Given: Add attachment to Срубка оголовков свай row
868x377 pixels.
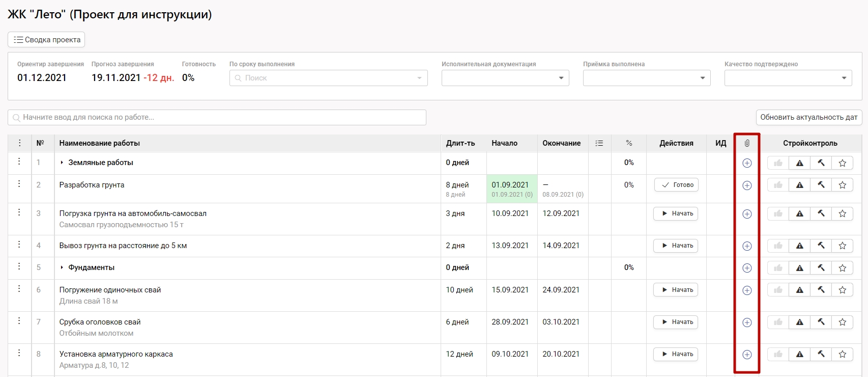Looking at the screenshot, I should point(747,322).
